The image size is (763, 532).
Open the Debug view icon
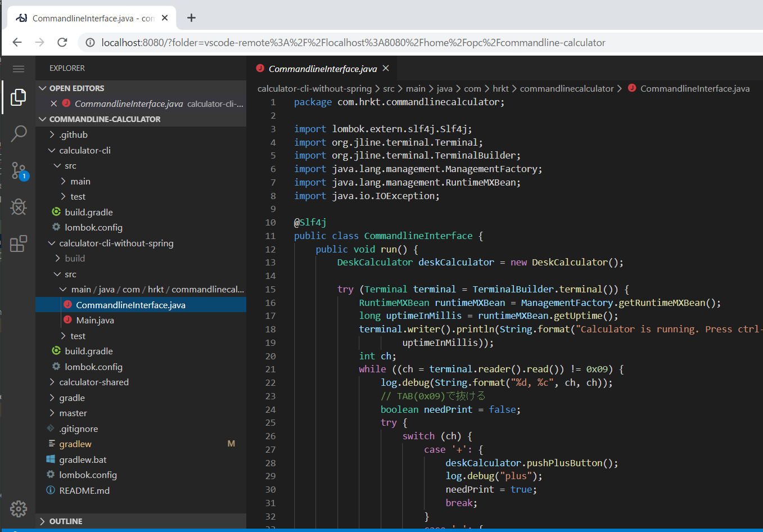coord(18,207)
